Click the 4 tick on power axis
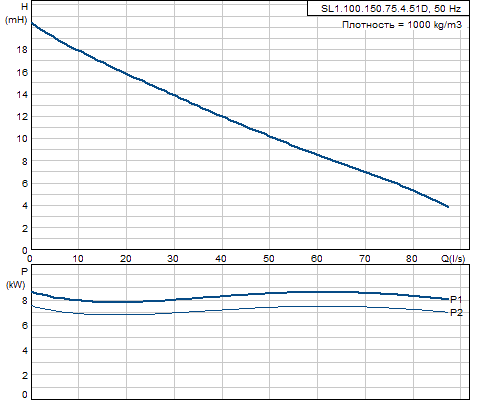The image size is (500, 400). click(25, 350)
